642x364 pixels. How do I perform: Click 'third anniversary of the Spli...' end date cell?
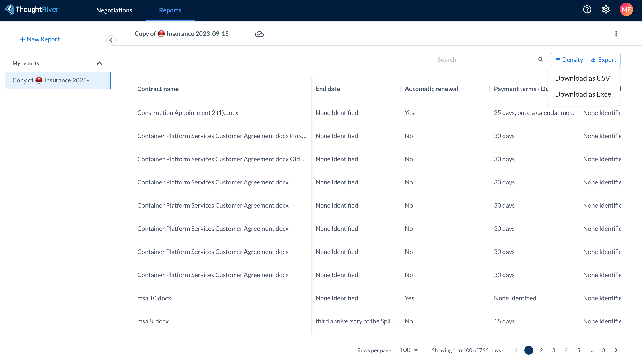click(x=355, y=321)
